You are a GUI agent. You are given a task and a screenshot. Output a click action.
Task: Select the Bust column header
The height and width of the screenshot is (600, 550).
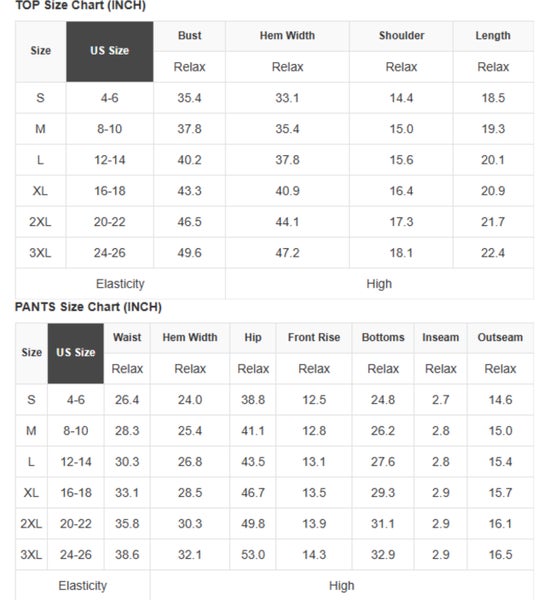point(189,36)
